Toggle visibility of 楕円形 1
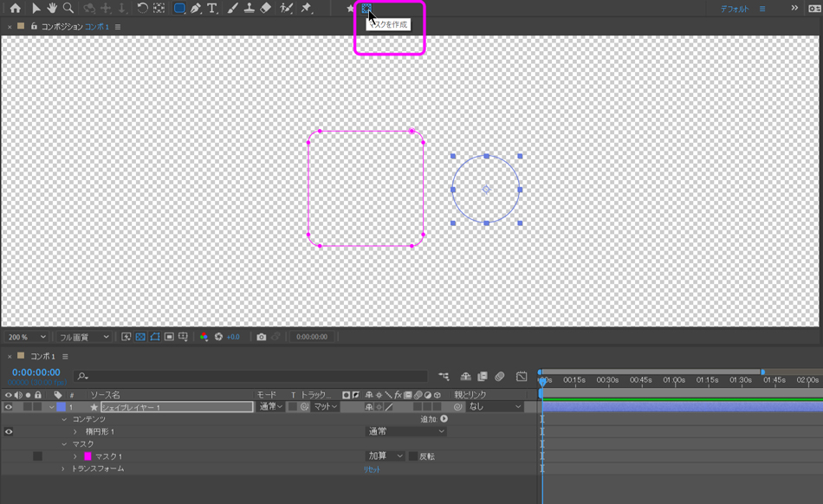This screenshot has height=504, width=823. pos(9,431)
